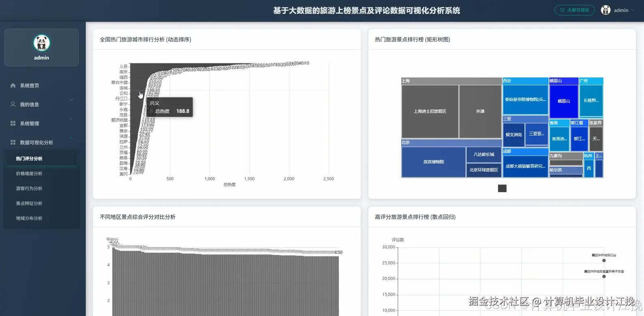The width and height of the screenshot is (644, 316).
Task: Click 高评分旅游景点排行榜 (散点回归) card title
Action: (x=415, y=217)
